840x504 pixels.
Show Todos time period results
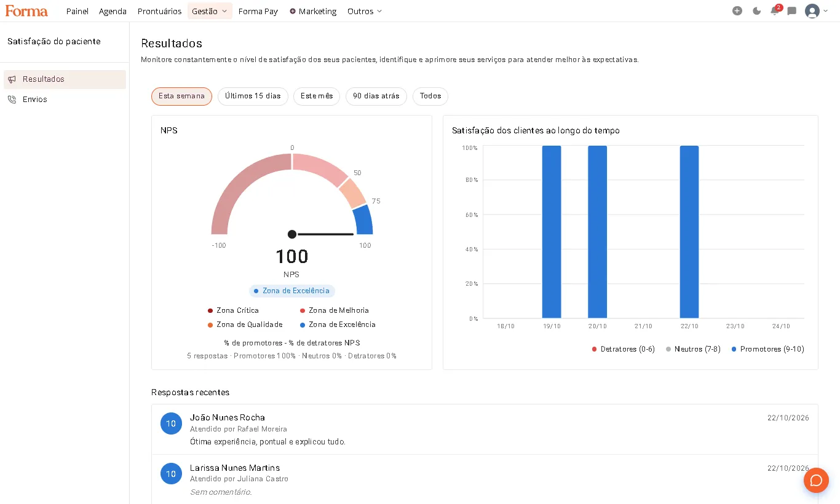tap(430, 96)
